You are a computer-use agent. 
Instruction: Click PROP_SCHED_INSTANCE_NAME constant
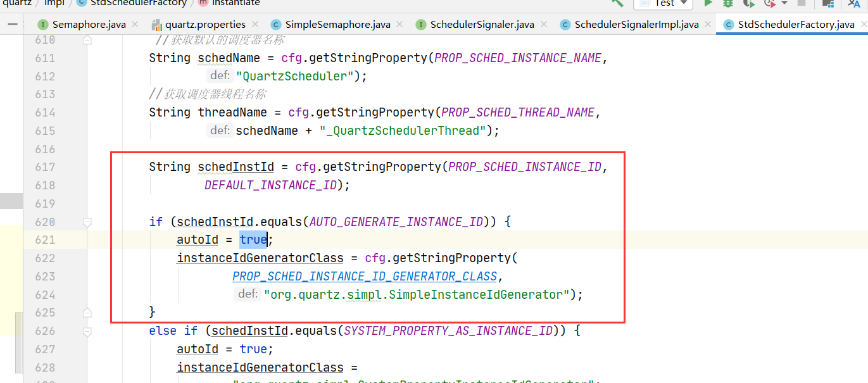coord(519,58)
